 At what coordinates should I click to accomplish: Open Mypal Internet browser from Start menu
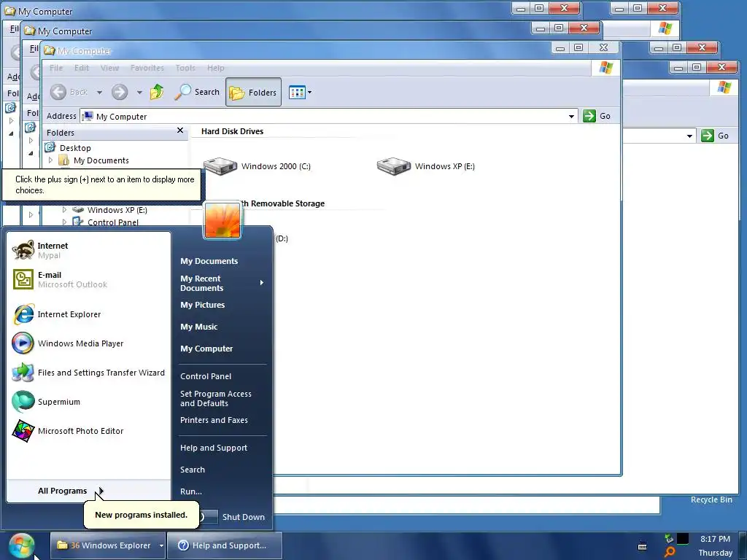click(88, 251)
